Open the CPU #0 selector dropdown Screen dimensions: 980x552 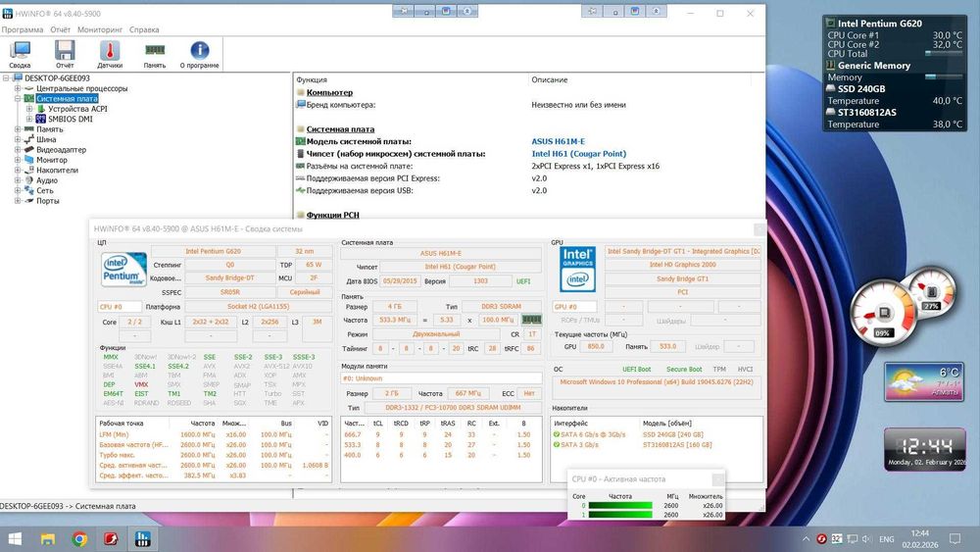pos(119,307)
